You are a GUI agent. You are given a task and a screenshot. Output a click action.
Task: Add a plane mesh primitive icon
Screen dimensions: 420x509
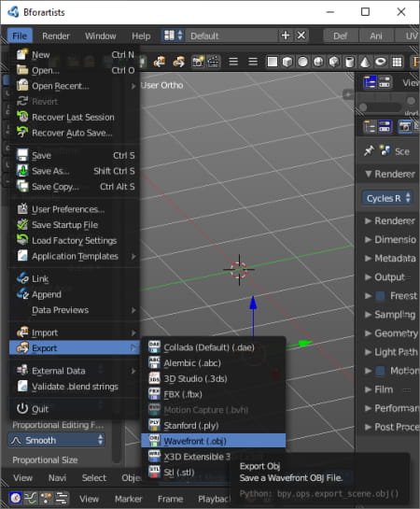click(x=272, y=62)
